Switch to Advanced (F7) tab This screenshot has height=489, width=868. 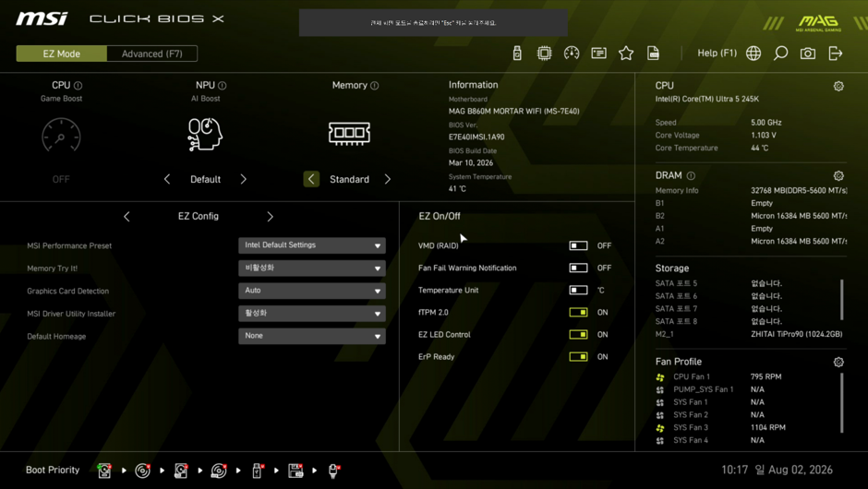pyautogui.click(x=151, y=54)
